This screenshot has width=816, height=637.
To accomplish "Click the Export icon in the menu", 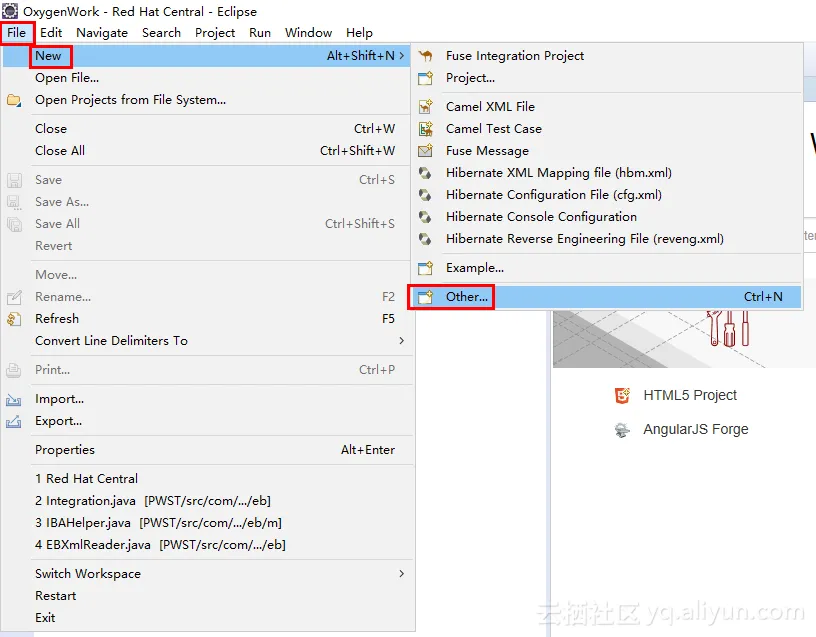I will point(14,421).
